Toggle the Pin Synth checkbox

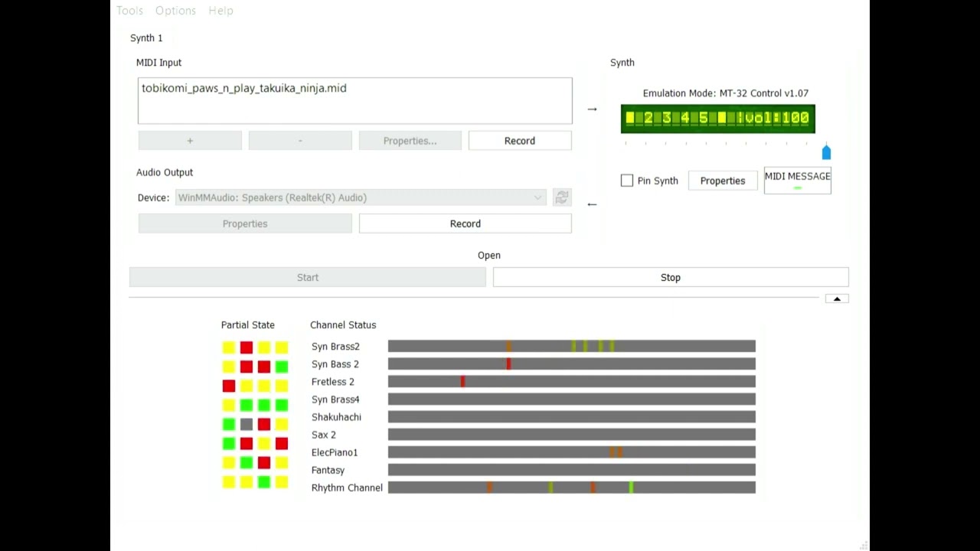coord(627,181)
